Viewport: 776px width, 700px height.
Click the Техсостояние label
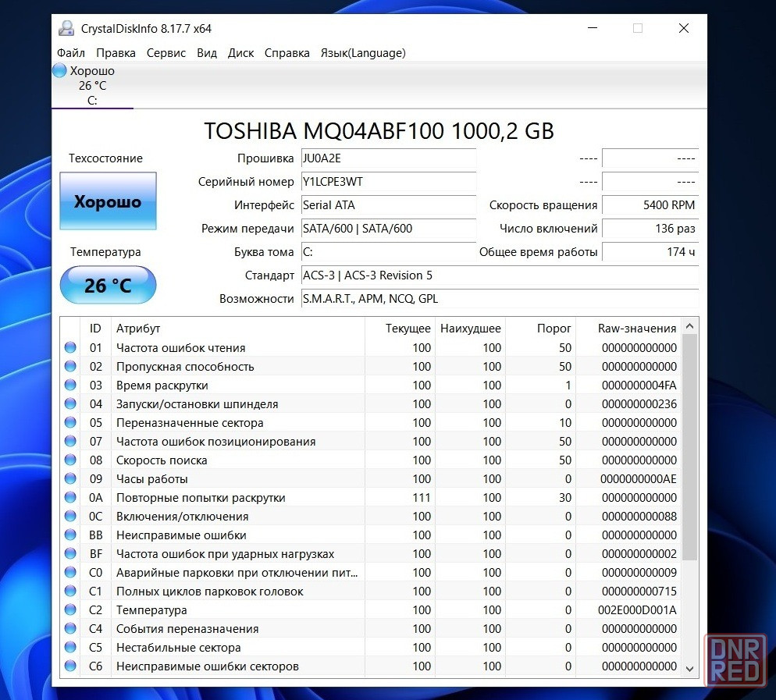105,158
